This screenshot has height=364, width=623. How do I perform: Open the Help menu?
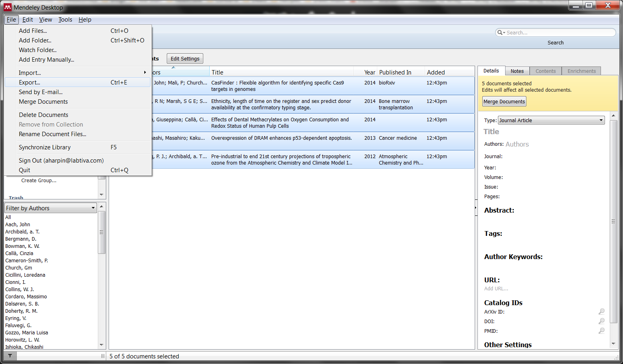(x=85, y=20)
